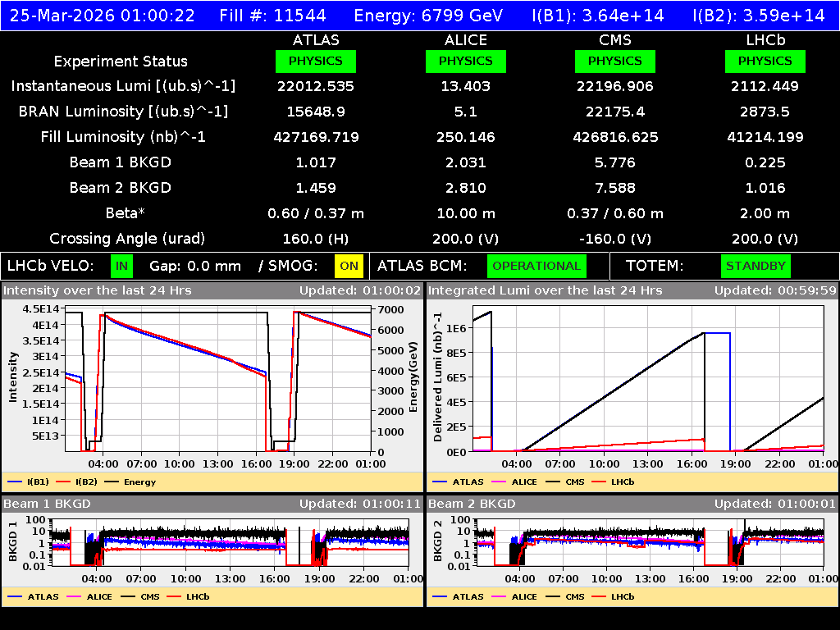This screenshot has width=840, height=630.
Task: Click the ATLAS PHYSICS status indicator
Action: pos(316,61)
